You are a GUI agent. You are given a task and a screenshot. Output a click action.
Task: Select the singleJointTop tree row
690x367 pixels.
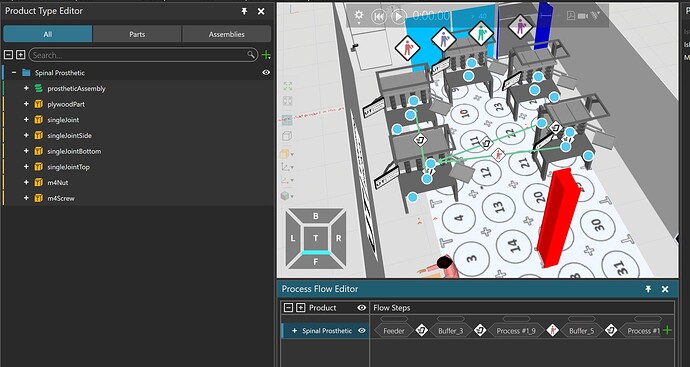(138, 167)
